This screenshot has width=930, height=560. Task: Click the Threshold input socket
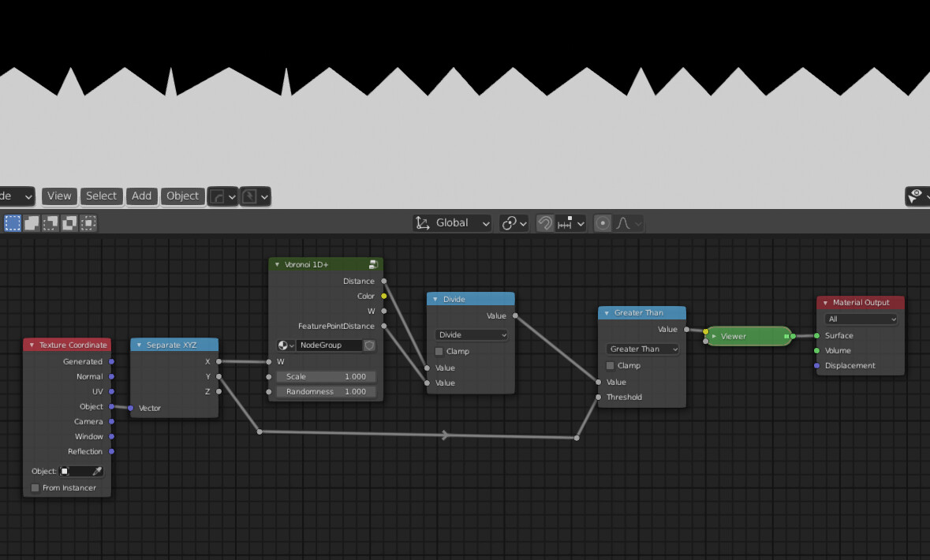[x=599, y=397]
